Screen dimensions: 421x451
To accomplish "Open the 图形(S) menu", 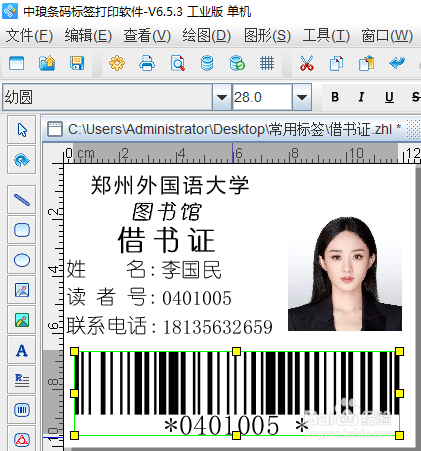I will [267, 35].
